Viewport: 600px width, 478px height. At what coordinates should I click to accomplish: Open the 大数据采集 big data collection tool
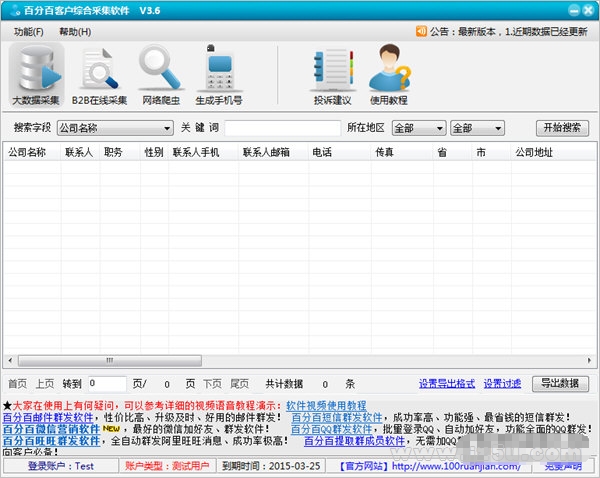(36, 75)
